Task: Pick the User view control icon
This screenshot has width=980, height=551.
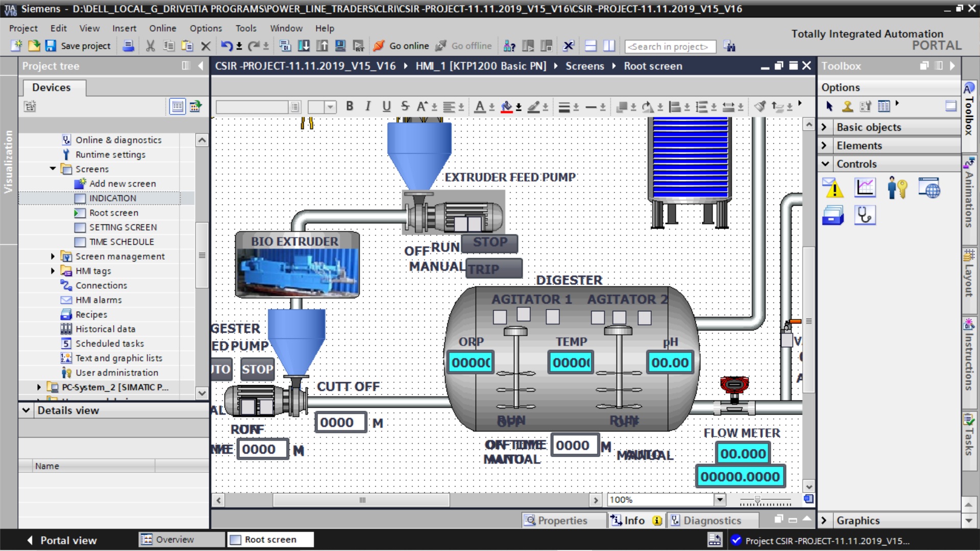Action: click(x=897, y=188)
